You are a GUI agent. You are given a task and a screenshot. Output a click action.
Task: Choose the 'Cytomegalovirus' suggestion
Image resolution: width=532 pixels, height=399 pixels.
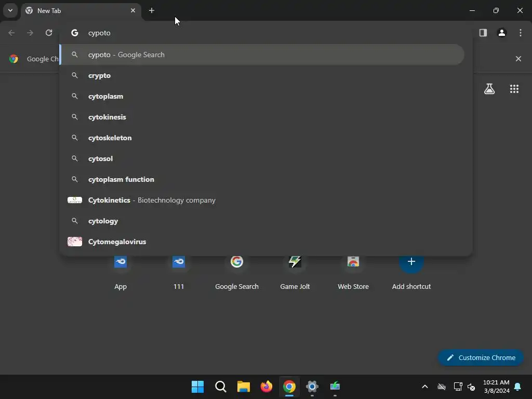coord(262,242)
